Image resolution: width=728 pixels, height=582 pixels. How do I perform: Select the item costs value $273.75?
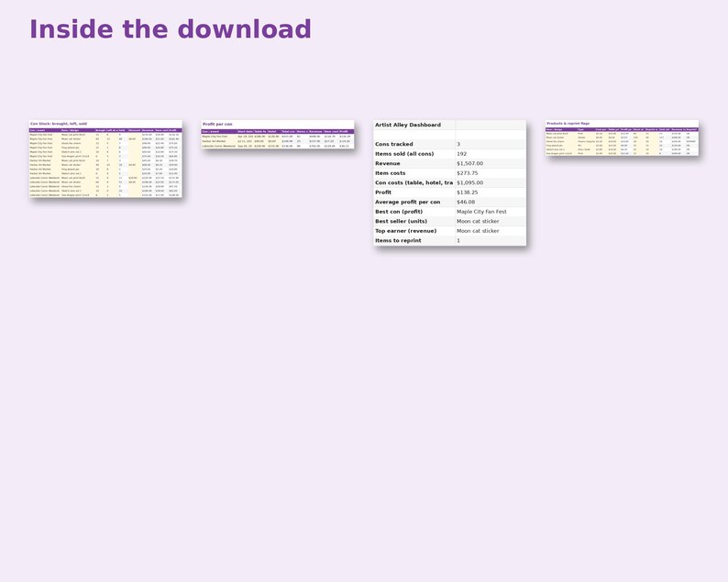tap(467, 173)
